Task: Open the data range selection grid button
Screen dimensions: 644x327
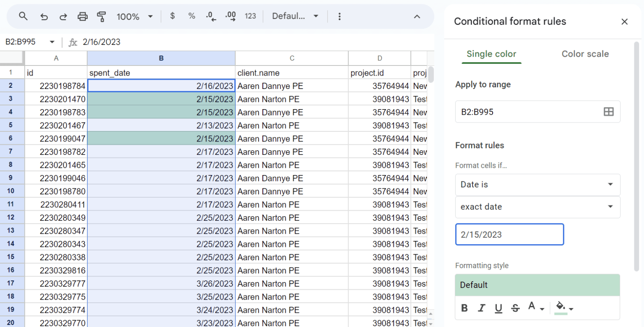Action: click(608, 112)
